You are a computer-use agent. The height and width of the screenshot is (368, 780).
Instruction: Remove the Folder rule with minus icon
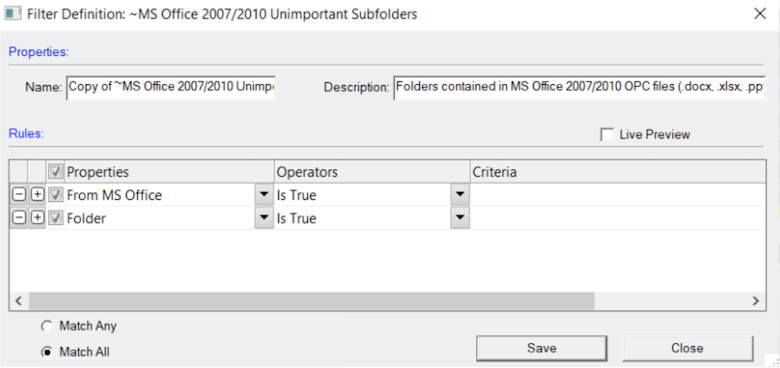tap(18, 218)
